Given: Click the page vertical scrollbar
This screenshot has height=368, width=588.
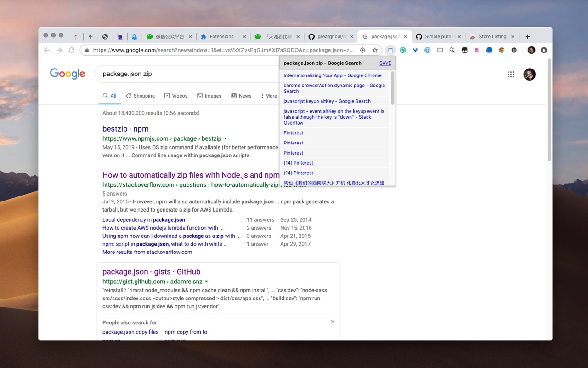Looking at the screenshot, I should click(549, 110).
